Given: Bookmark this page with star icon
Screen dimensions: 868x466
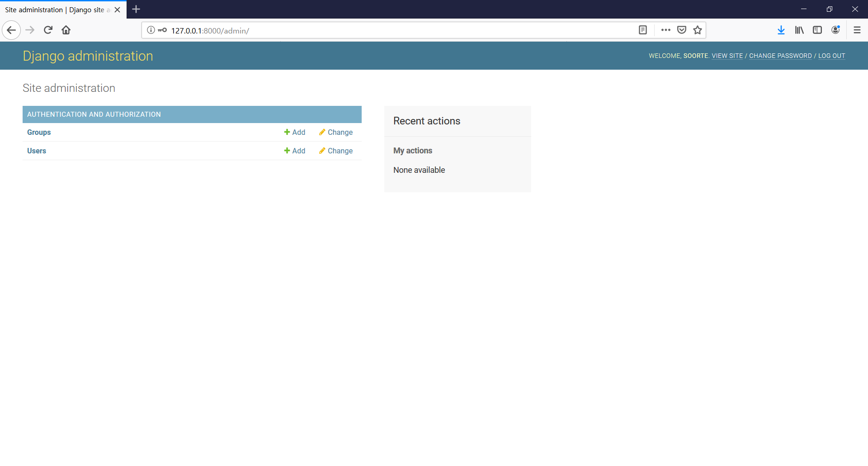Looking at the screenshot, I should [x=698, y=30].
